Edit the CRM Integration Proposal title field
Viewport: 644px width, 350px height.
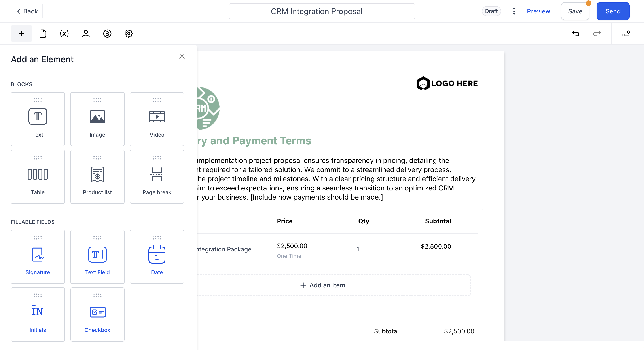point(322,11)
